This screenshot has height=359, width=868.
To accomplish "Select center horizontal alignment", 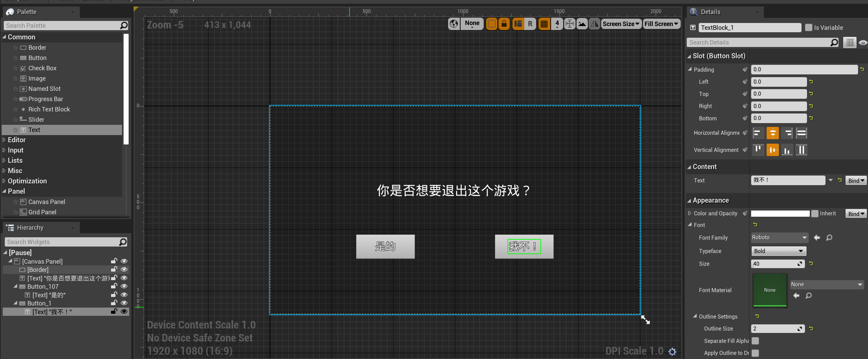I will click(773, 133).
